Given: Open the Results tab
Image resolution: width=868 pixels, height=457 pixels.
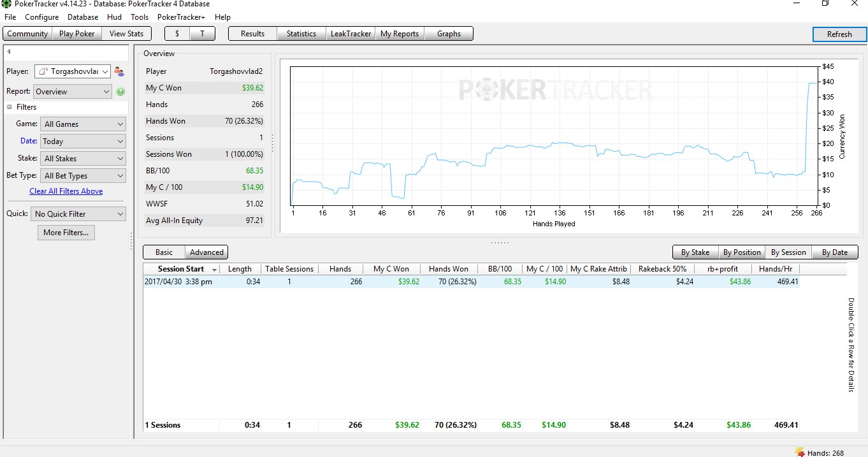Looking at the screenshot, I should coord(253,34).
